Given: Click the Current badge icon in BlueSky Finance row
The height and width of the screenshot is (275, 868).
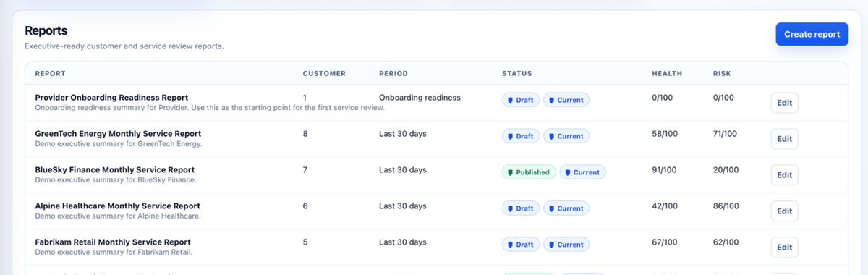Looking at the screenshot, I should (568, 172).
